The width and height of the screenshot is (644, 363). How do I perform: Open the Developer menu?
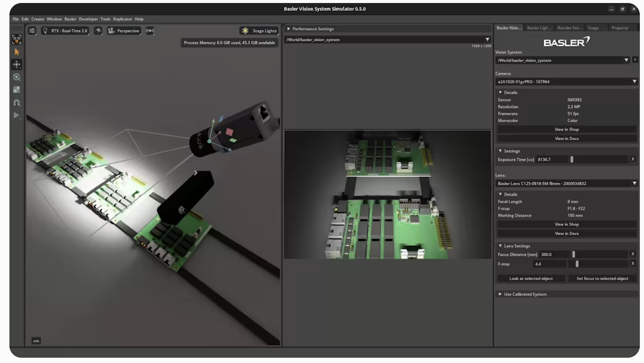click(89, 19)
